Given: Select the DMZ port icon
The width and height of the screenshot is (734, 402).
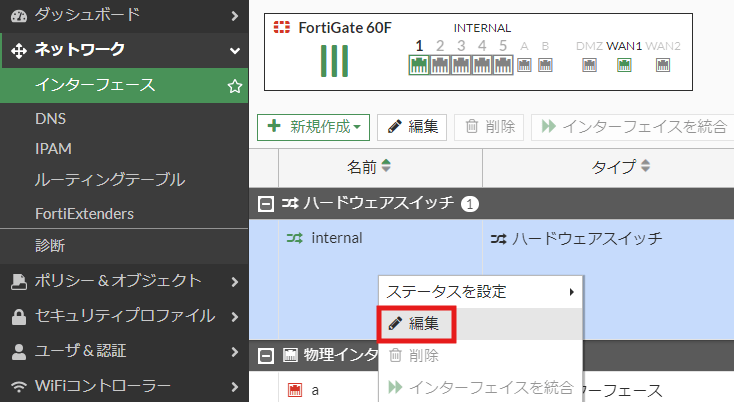Looking at the screenshot, I should tap(589, 65).
